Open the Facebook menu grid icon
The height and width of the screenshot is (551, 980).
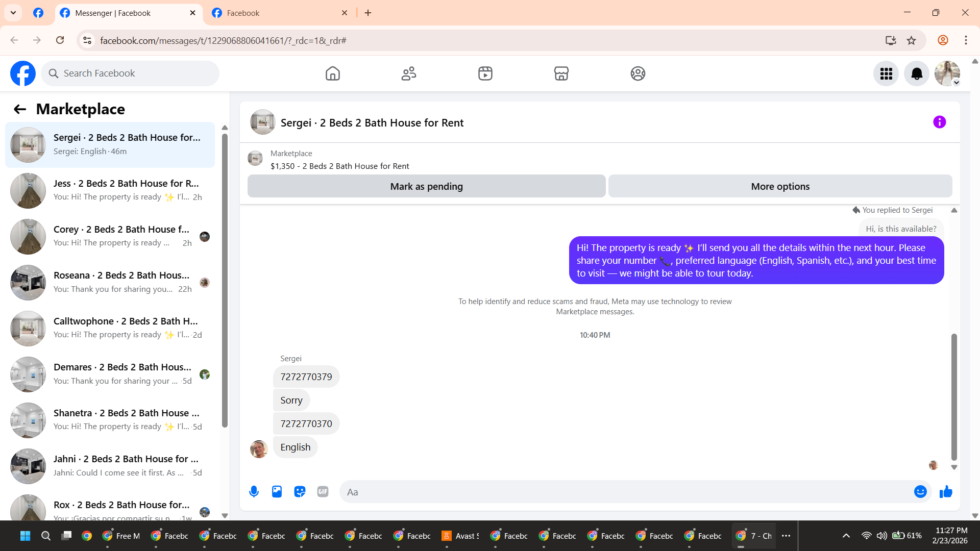[x=886, y=74]
